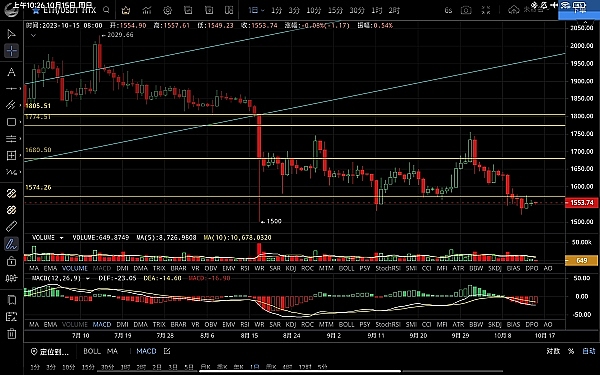Toggle the logarithmic scale option
The width and height of the screenshot is (600, 375).
(553, 351)
